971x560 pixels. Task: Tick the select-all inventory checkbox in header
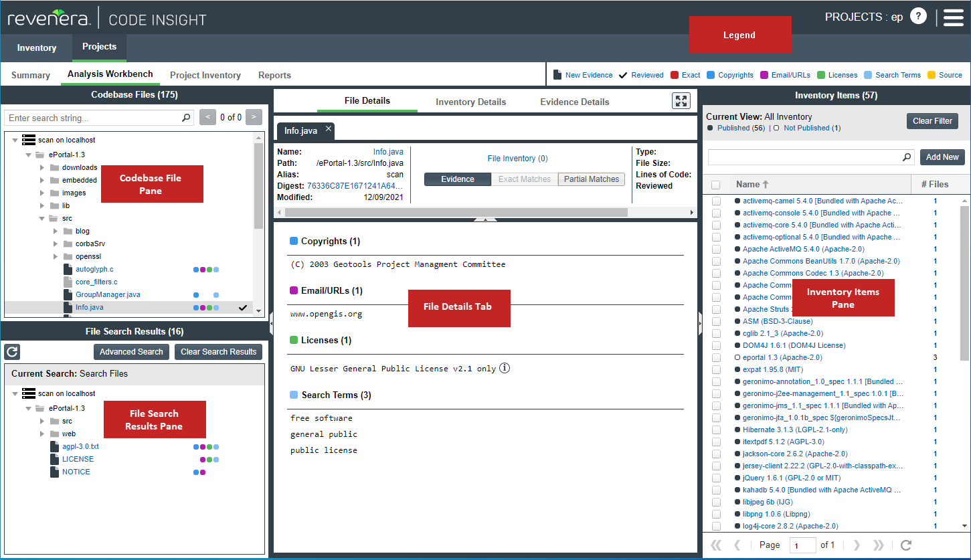(x=716, y=185)
